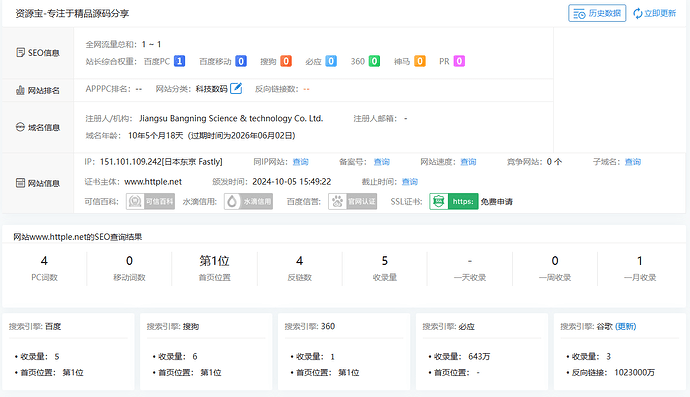Click the 百度信誉 官网认证 badge
The height and width of the screenshot is (397, 690).
pyautogui.click(x=352, y=202)
